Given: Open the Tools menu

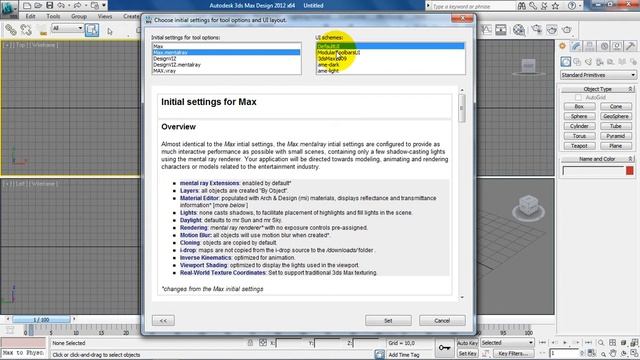Looking at the screenshot, I should click(x=53, y=16).
